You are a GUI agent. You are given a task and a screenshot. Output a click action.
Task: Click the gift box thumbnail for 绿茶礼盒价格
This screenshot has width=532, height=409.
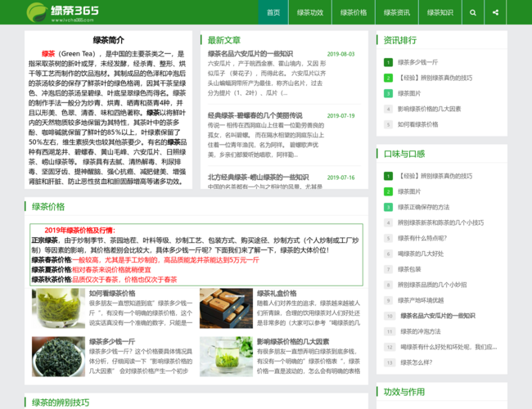coord(226,308)
